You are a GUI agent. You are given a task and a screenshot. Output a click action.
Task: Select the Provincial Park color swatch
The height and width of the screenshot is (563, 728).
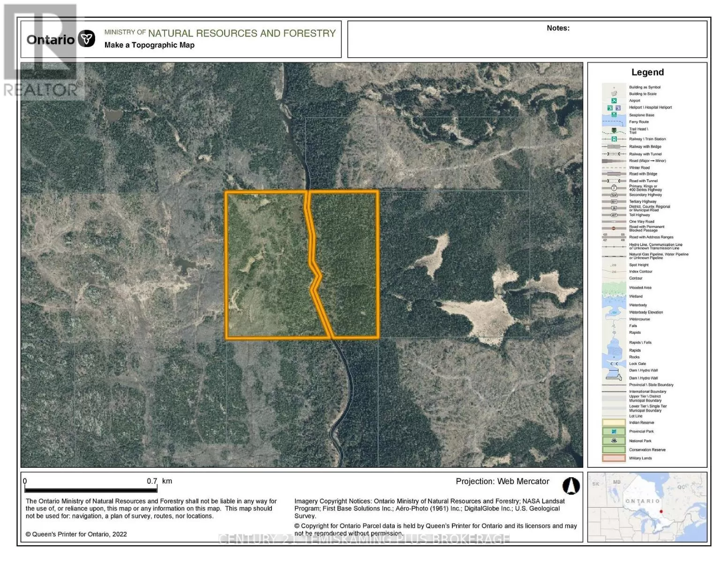point(613,431)
